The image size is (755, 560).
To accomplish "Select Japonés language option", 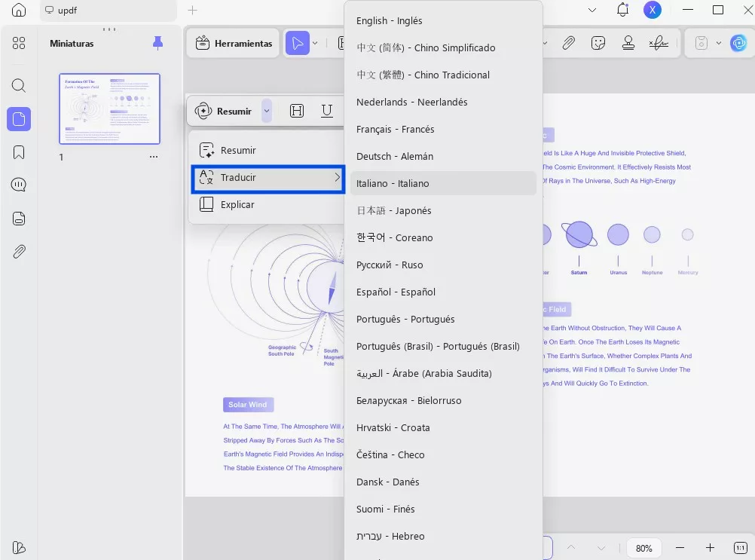I will 443,210.
